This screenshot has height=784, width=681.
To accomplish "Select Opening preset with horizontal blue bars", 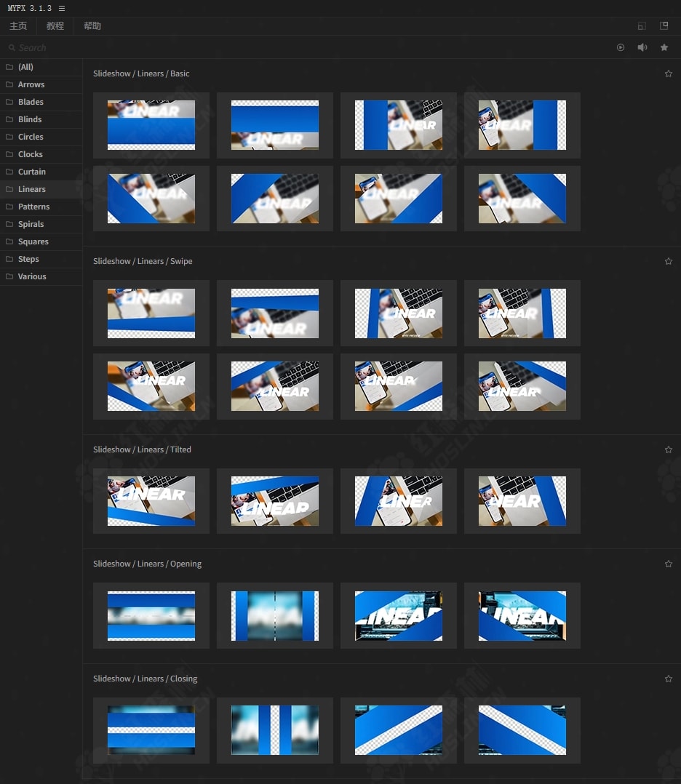I will point(151,615).
